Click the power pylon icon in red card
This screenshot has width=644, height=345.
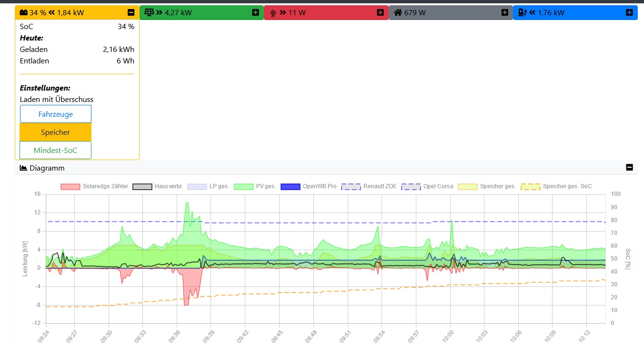[273, 13]
